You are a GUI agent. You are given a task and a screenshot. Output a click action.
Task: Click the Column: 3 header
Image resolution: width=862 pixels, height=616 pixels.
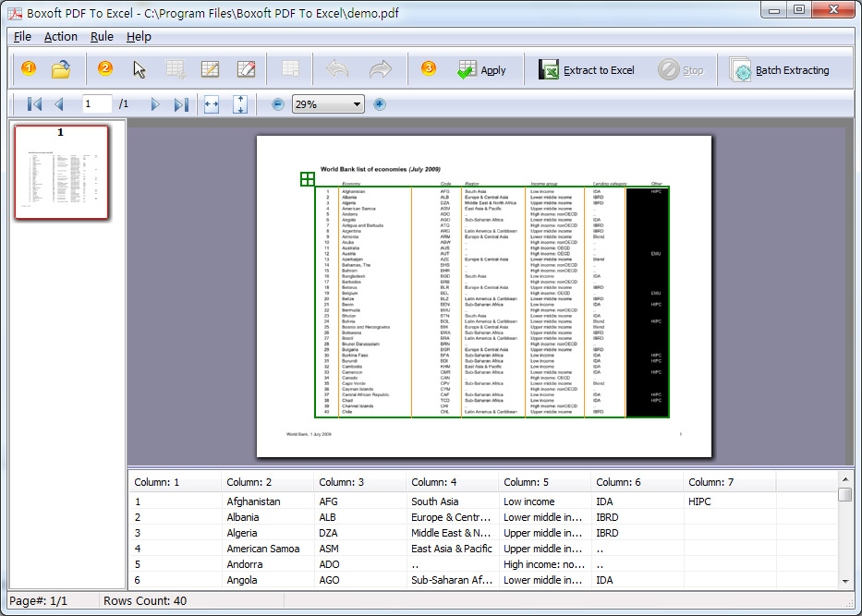point(359,482)
